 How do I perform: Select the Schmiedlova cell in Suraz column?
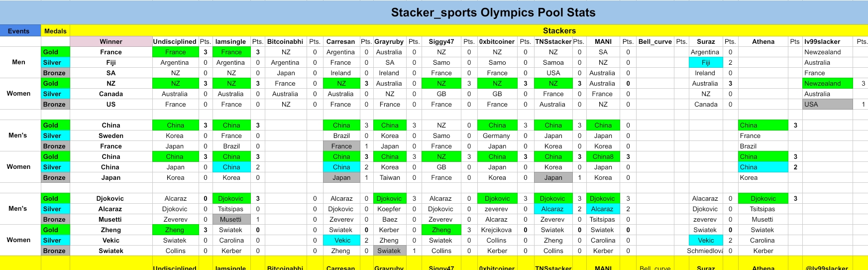coord(705,251)
